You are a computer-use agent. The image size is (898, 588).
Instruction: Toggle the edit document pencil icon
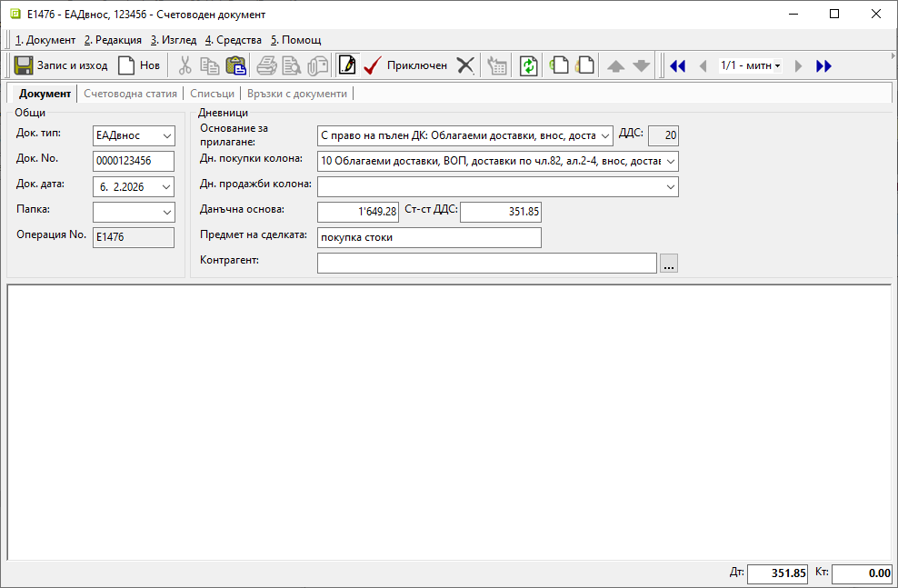[x=346, y=65]
